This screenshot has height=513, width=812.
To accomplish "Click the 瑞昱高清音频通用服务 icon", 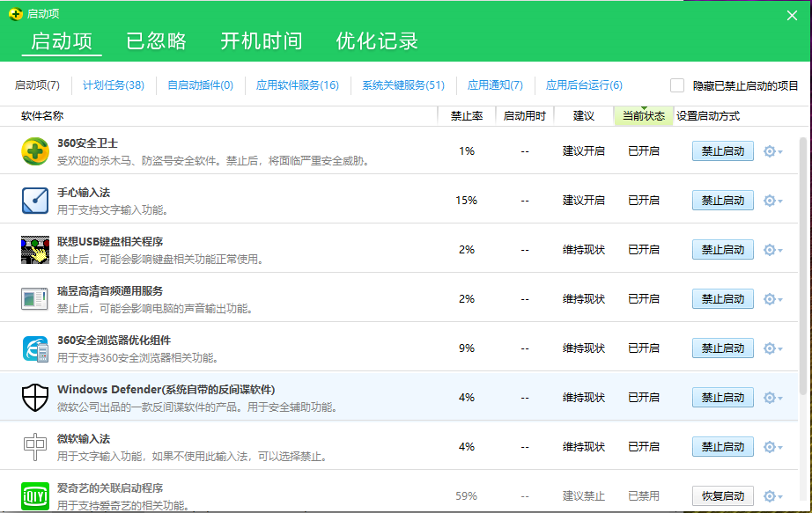I will (34, 298).
